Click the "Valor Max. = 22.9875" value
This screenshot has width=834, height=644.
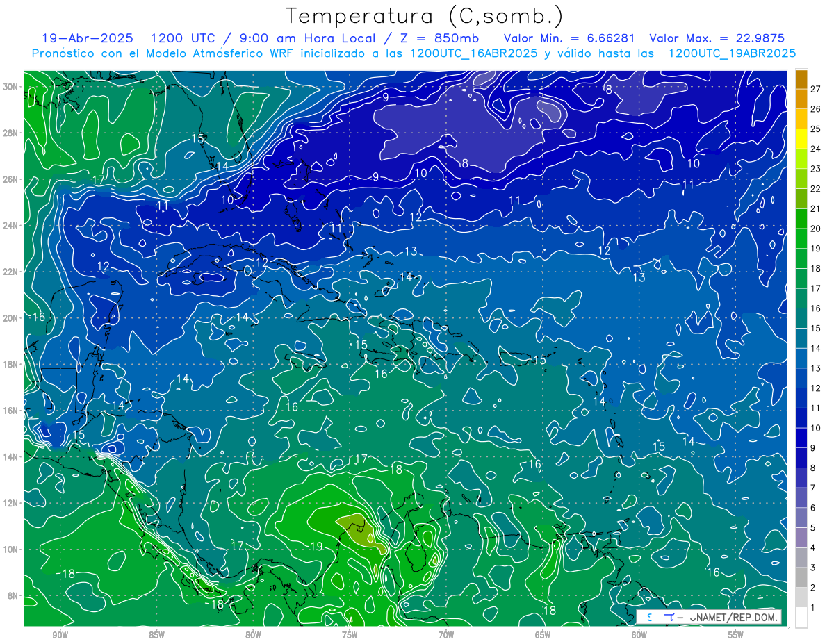(717, 38)
